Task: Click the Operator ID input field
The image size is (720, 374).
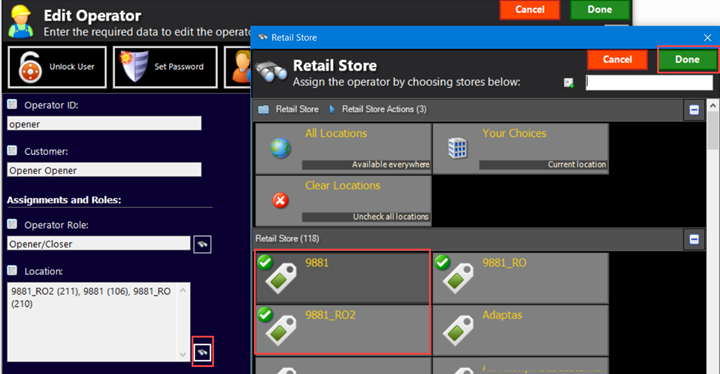Action: [x=104, y=124]
